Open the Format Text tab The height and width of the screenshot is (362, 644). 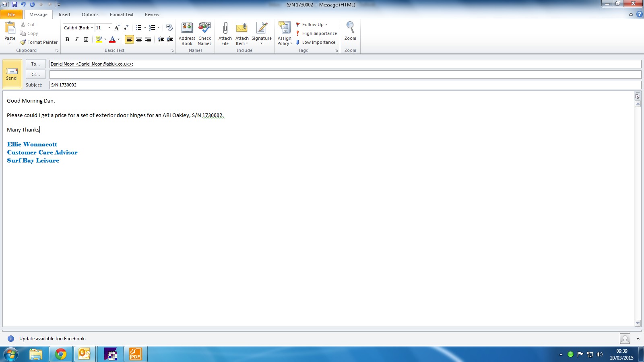click(x=122, y=14)
